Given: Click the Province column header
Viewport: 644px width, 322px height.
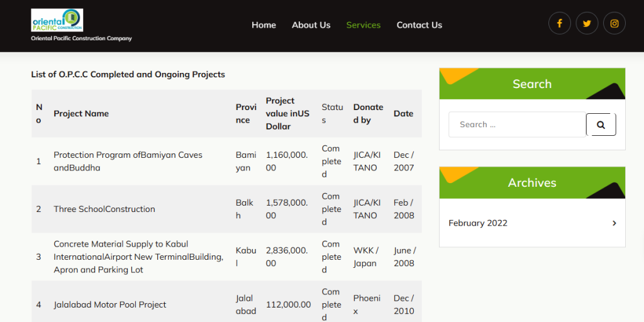Looking at the screenshot, I should [246, 114].
